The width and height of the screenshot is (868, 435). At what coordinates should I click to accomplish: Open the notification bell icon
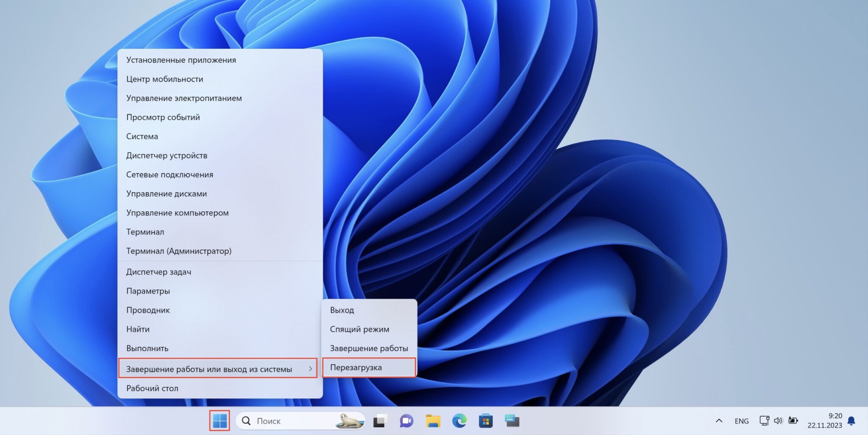click(851, 421)
